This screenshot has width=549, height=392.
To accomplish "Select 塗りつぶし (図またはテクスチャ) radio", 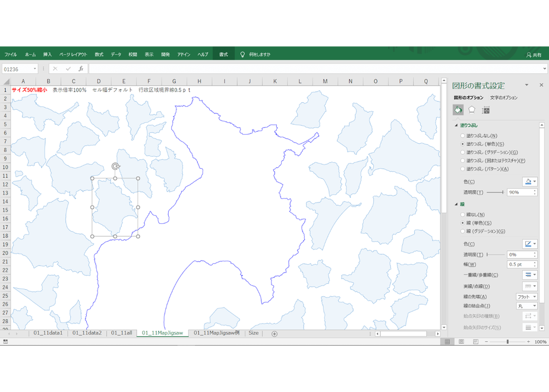I will coord(462,160).
